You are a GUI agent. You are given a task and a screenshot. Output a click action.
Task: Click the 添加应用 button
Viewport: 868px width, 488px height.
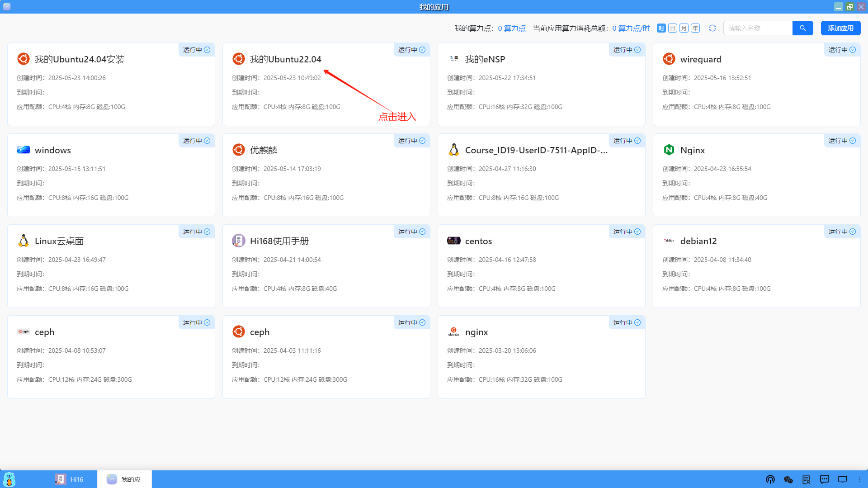click(x=841, y=28)
